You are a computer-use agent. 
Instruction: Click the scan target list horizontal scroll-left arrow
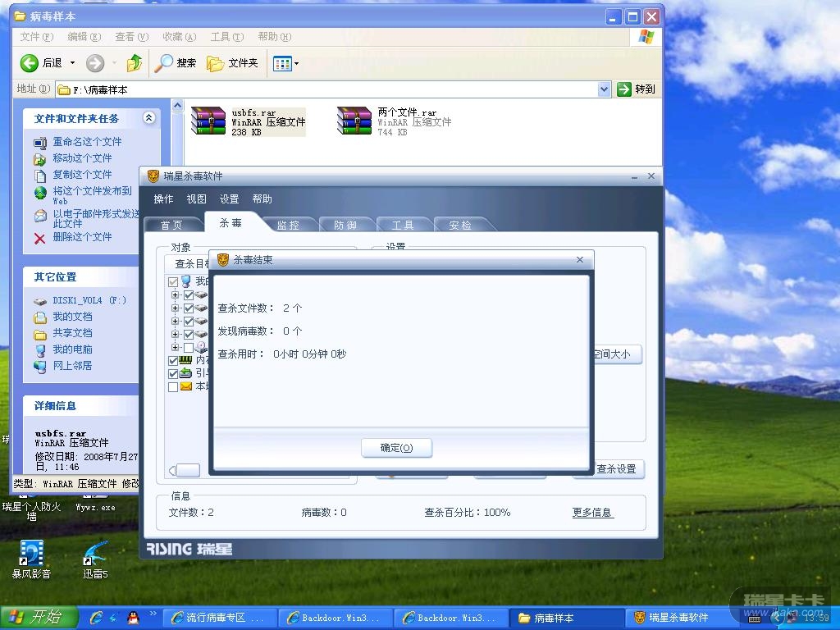[172, 470]
